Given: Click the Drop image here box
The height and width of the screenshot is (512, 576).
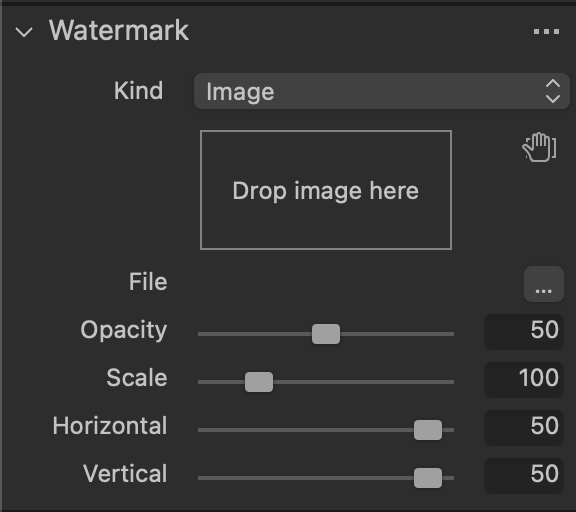Looking at the screenshot, I should (326, 190).
